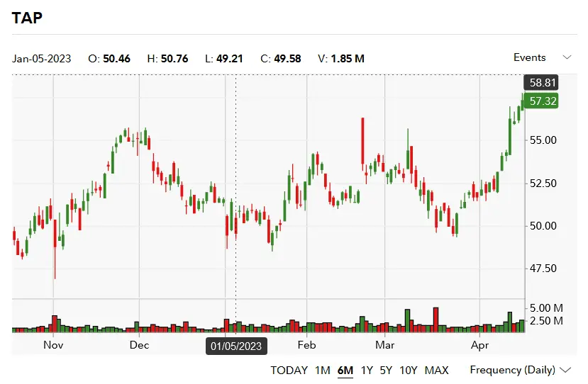Click the close price 49.58

287,59
